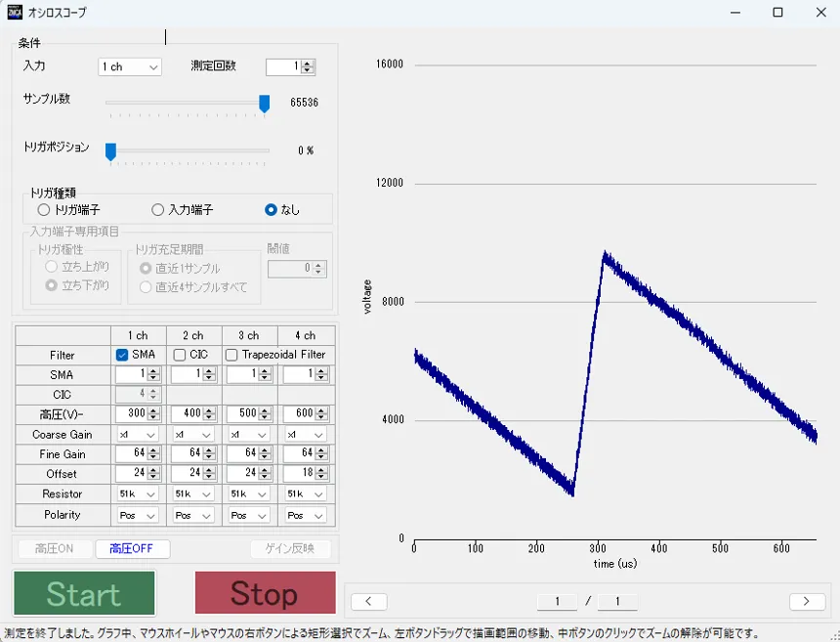
Task: Click the サンプル数 slider handle
Action: click(264, 104)
